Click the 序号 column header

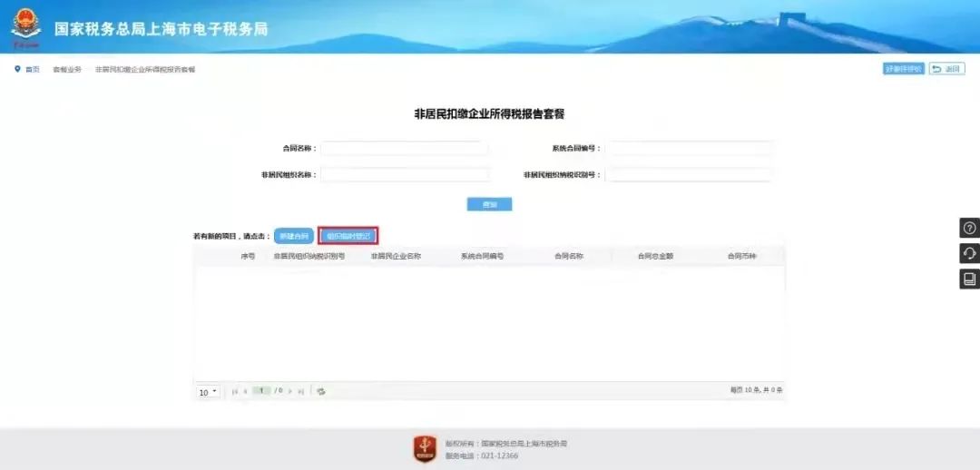click(248, 256)
